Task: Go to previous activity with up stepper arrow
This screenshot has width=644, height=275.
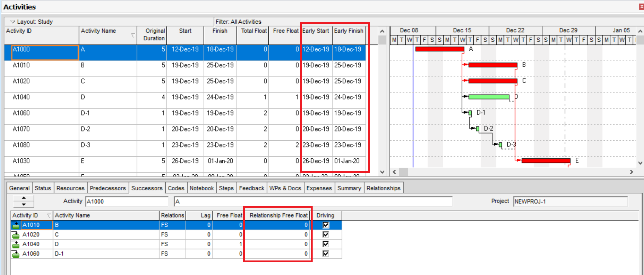Action: 24,198
